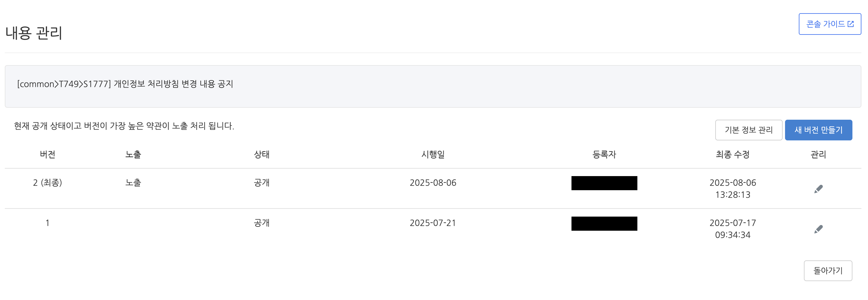Select the 노출 status cell of version 2
Screen dimensions: 868x300
pyautogui.click(x=133, y=183)
